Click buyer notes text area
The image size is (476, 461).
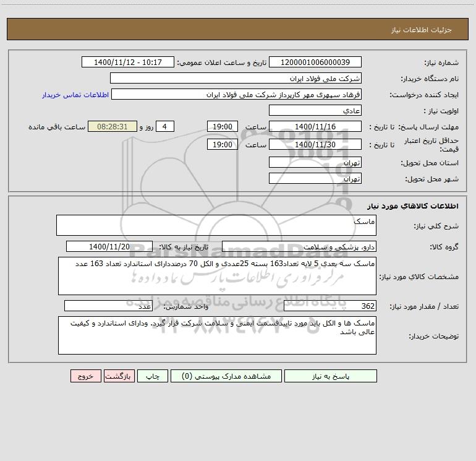click(x=217, y=335)
